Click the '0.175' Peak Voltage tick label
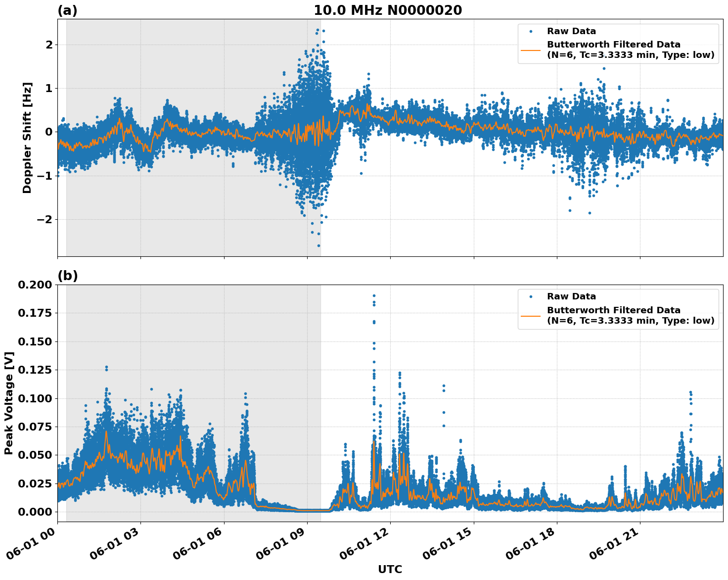This screenshot has width=728, height=580. pyautogui.click(x=35, y=313)
